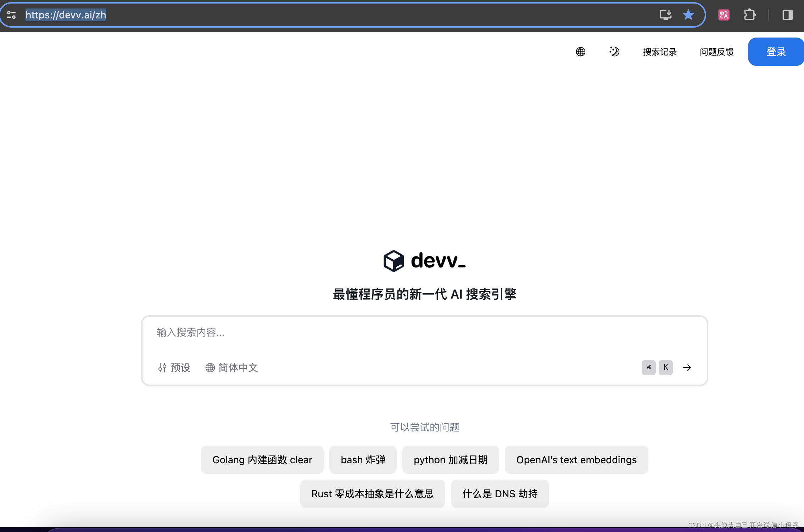
Task: Click the install site icon in address bar
Action: (x=665, y=15)
